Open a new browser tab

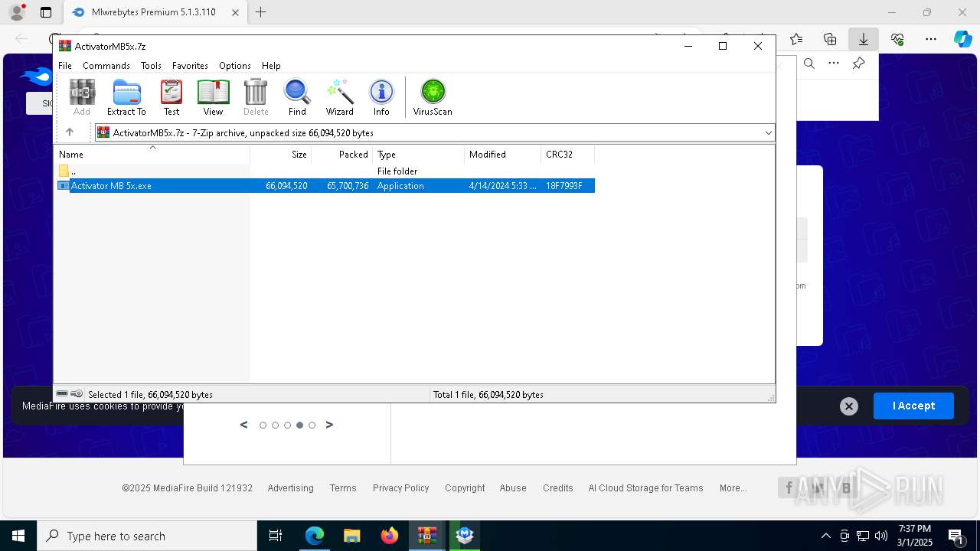point(261,12)
